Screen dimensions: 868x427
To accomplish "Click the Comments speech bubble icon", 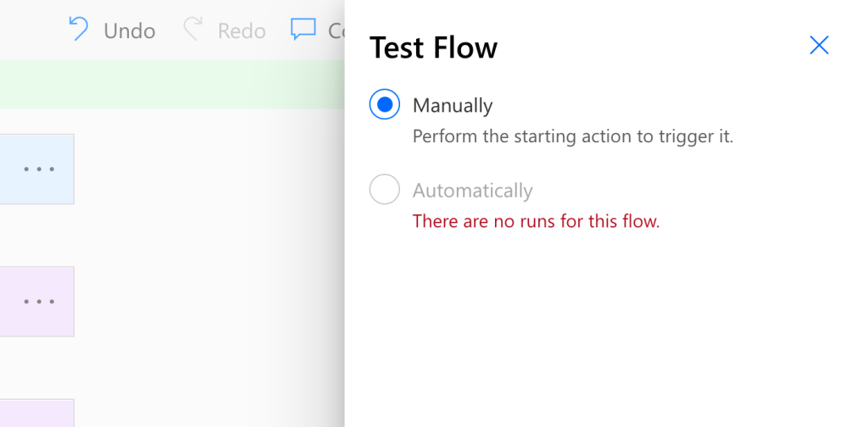I will point(303,30).
